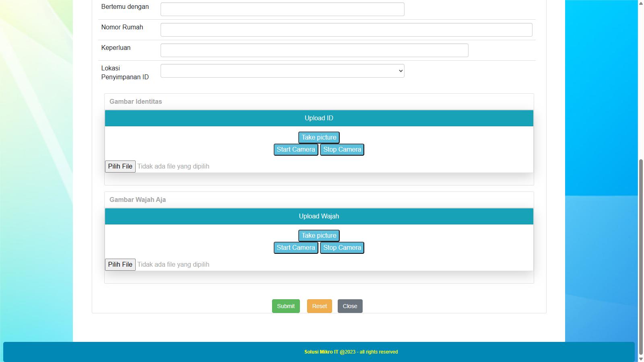644x362 pixels.
Task: Click the scrollbar down arrow
Action: (x=641, y=359)
